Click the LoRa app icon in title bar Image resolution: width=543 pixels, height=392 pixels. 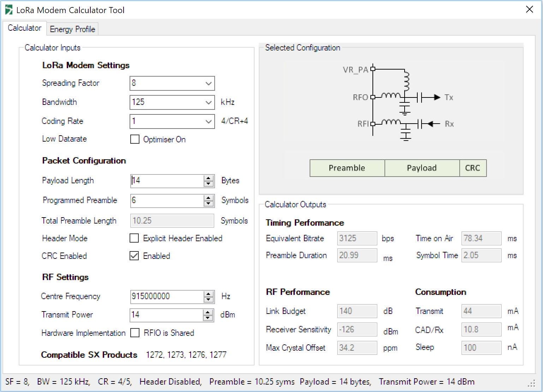tap(9, 10)
